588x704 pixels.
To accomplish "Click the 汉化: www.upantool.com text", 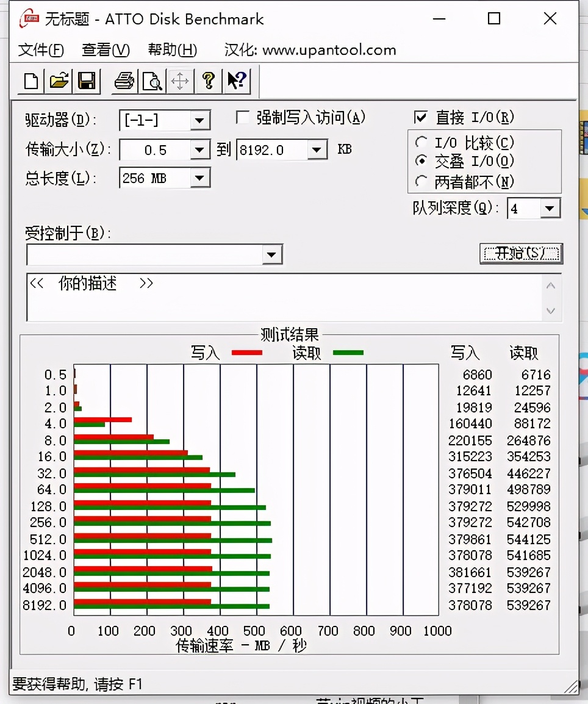I will point(310,50).
